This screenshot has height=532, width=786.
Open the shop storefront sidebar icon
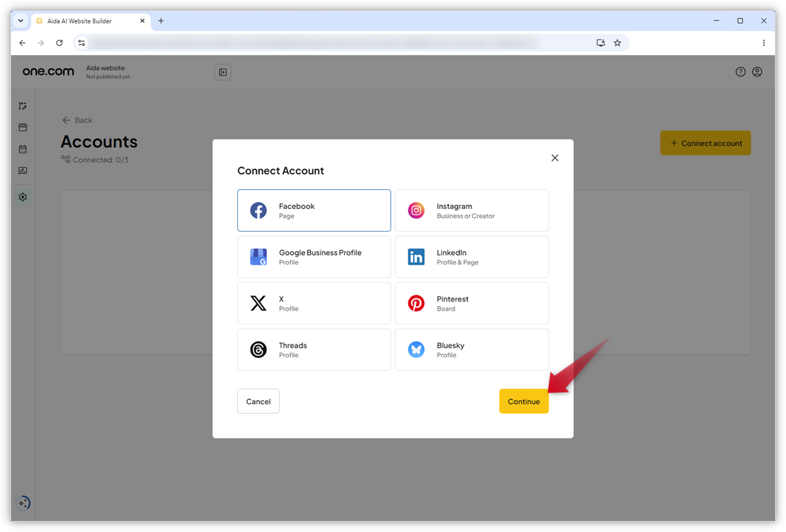(x=23, y=127)
